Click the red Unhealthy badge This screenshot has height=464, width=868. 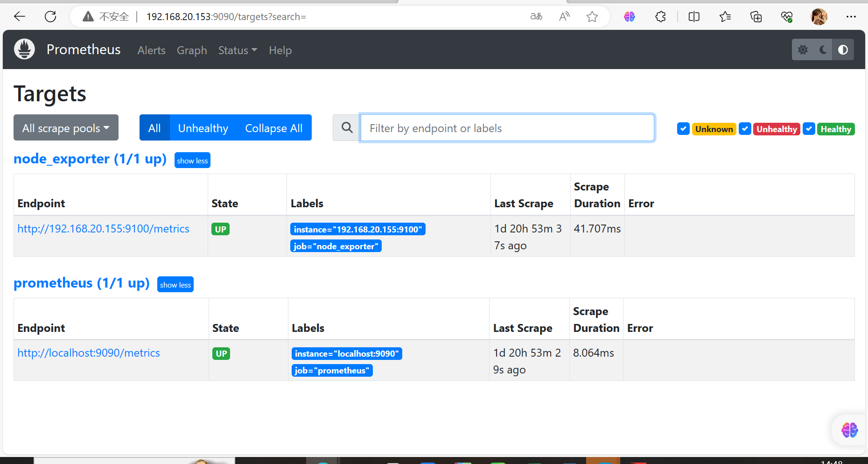[x=777, y=129]
